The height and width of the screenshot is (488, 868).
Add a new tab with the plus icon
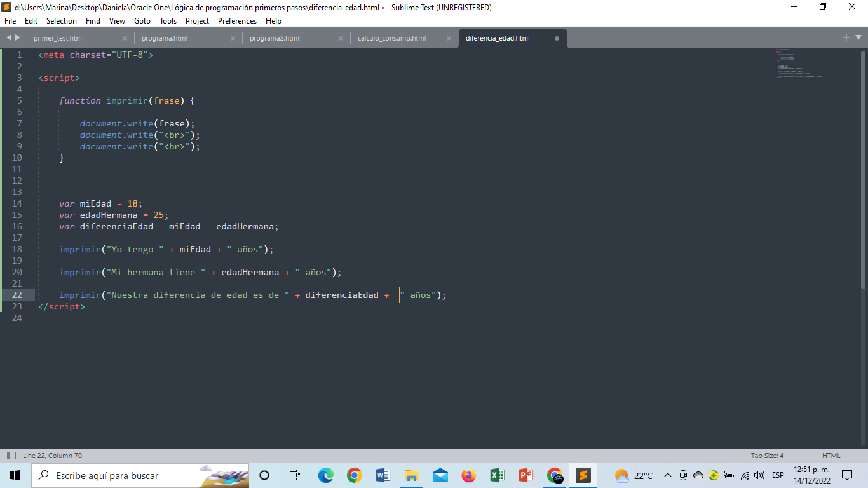[846, 37]
